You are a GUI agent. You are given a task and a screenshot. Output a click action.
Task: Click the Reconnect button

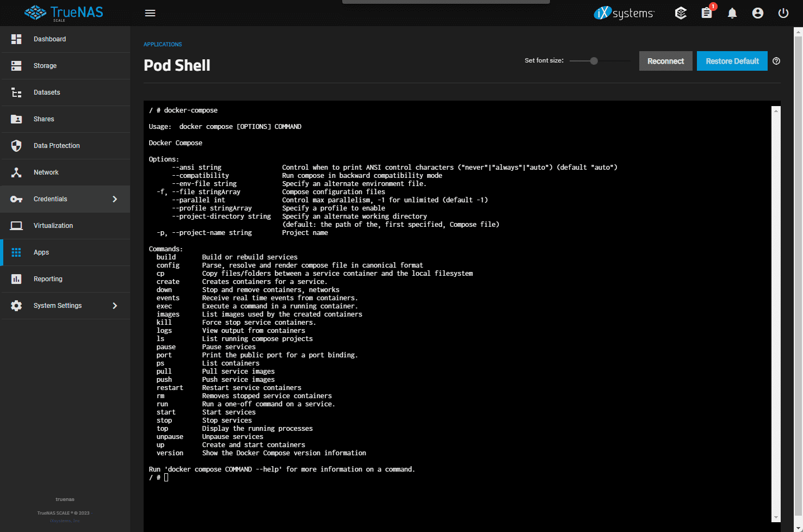(x=665, y=61)
